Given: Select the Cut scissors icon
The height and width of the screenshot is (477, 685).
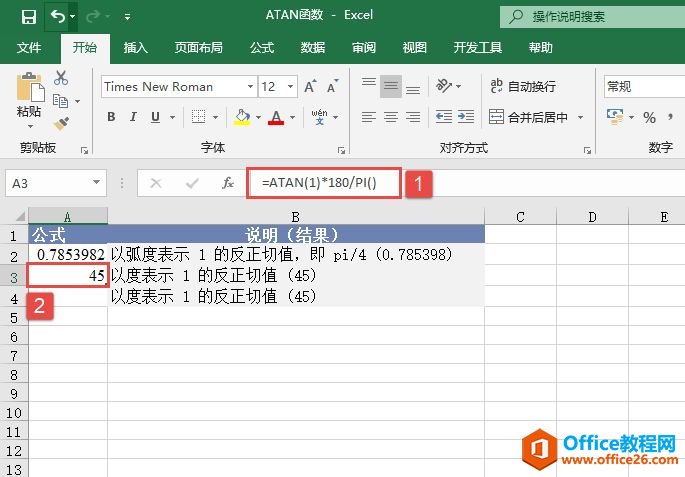Looking at the screenshot, I should (62, 78).
